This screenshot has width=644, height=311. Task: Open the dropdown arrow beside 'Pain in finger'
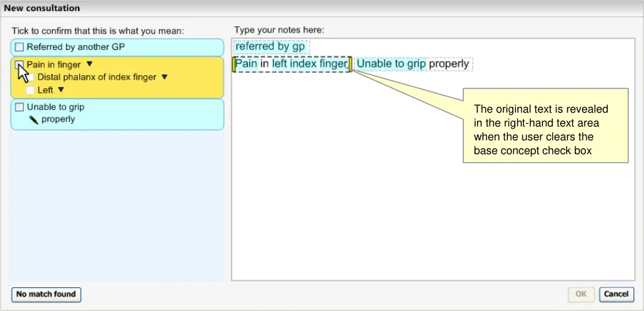click(90, 65)
